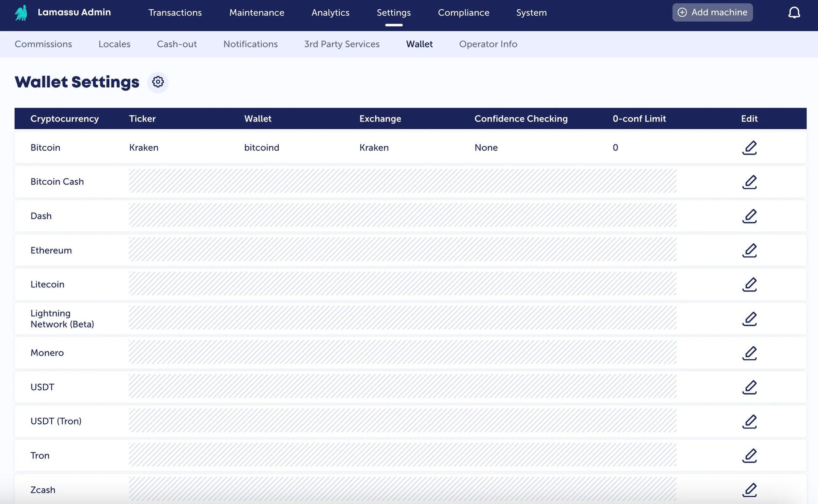Open the 3rd Party Services tab

tap(341, 44)
